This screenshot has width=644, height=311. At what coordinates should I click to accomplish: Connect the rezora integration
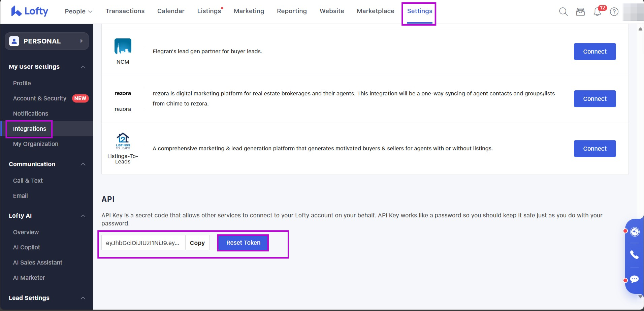point(594,99)
